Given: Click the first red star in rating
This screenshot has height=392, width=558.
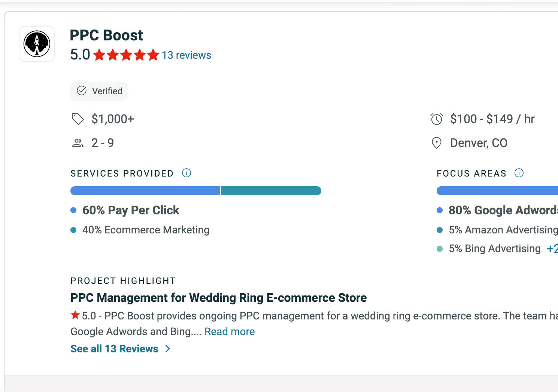Looking at the screenshot, I should click(100, 55).
